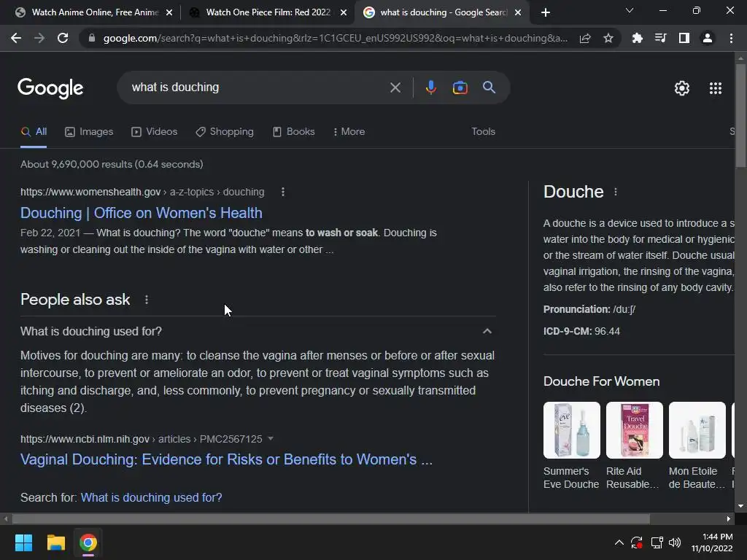Search by image with Google Lens
This screenshot has width=747, height=560.
(x=460, y=87)
